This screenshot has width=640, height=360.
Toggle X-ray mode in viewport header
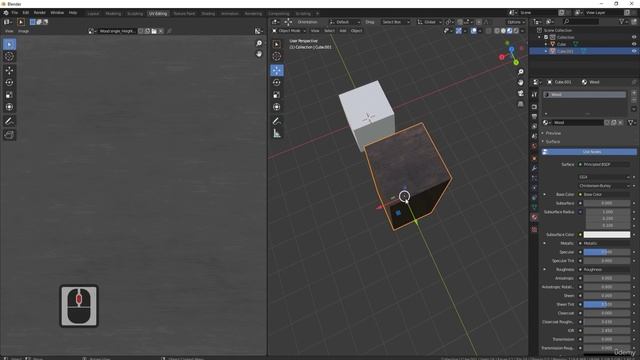click(x=489, y=31)
